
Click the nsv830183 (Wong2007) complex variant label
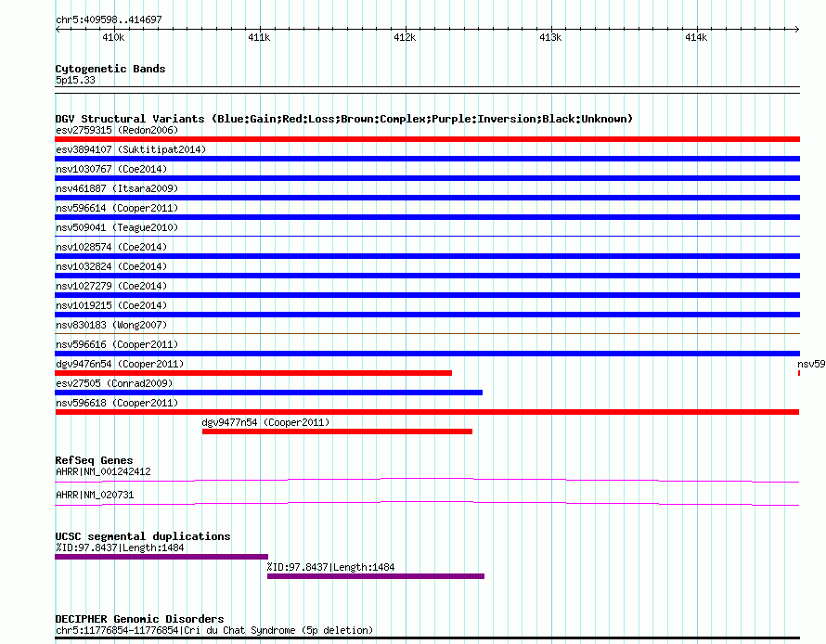click(x=111, y=325)
